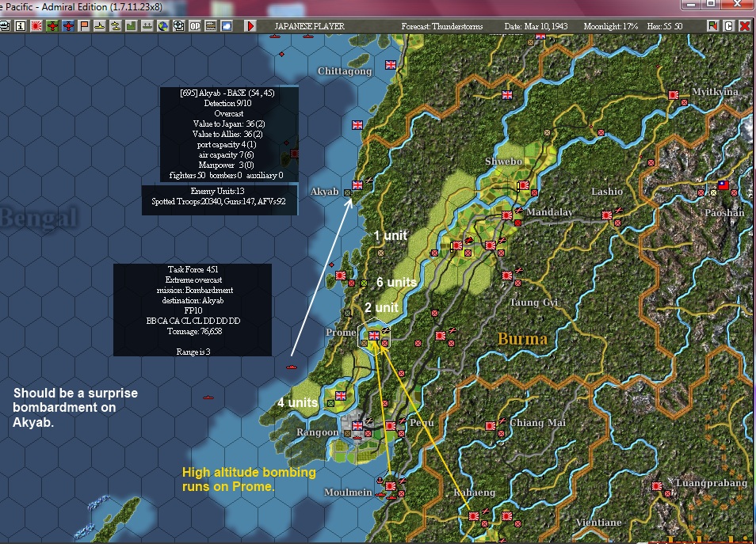This screenshot has width=756, height=544.
Task: Open the orange flag bases list icon
Action: (x=84, y=26)
